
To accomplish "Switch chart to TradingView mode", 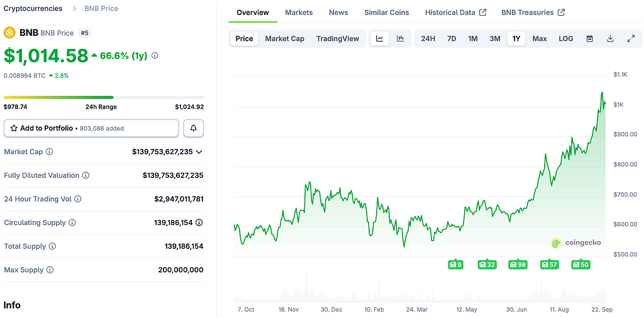I will (338, 38).
